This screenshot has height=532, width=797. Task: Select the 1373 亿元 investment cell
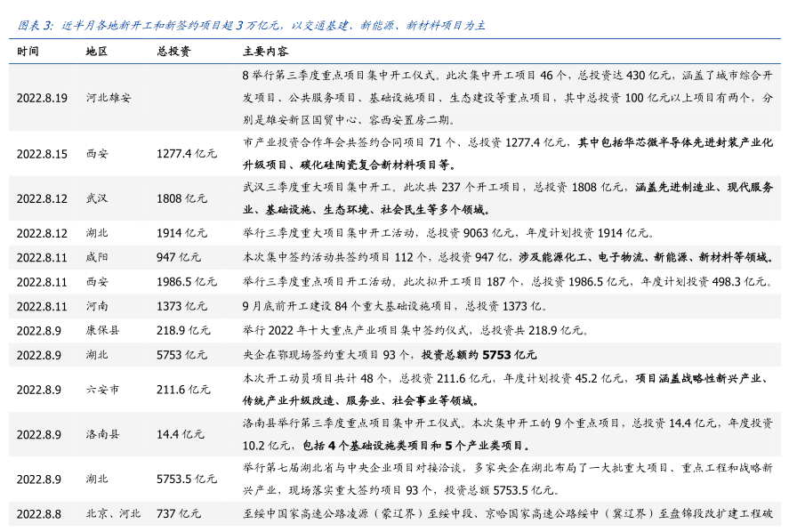pyautogui.click(x=181, y=306)
